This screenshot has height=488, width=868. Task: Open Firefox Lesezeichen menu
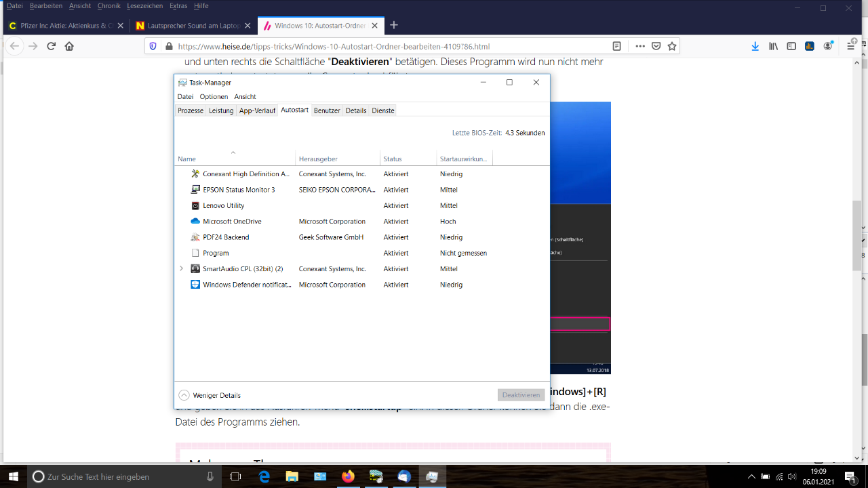(x=144, y=5)
